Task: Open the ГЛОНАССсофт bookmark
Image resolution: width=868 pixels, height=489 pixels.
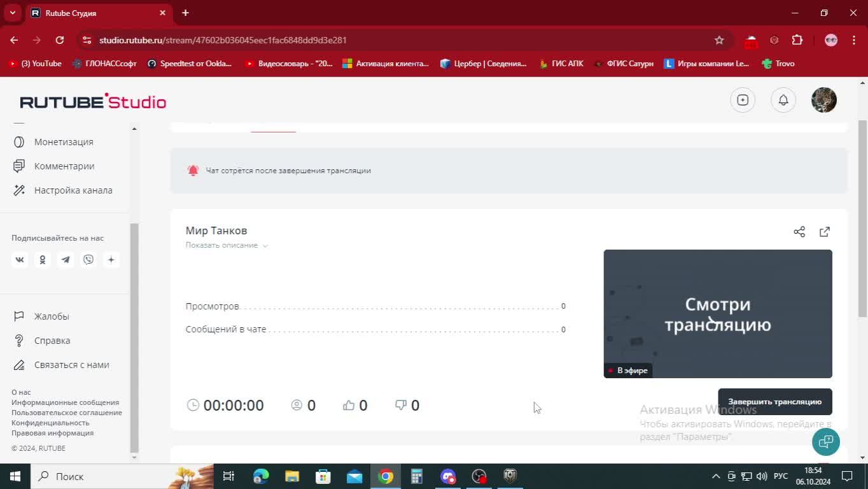Action: pos(104,64)
